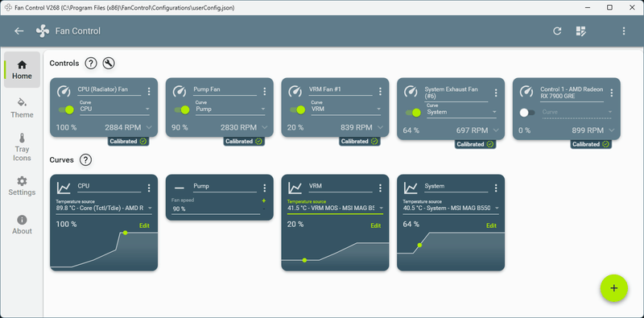The width and height of the screenshot is (644, 318).
Task: Open three-dot menu on CPU (Radiator) Fan card
Action: coord(149,91)
